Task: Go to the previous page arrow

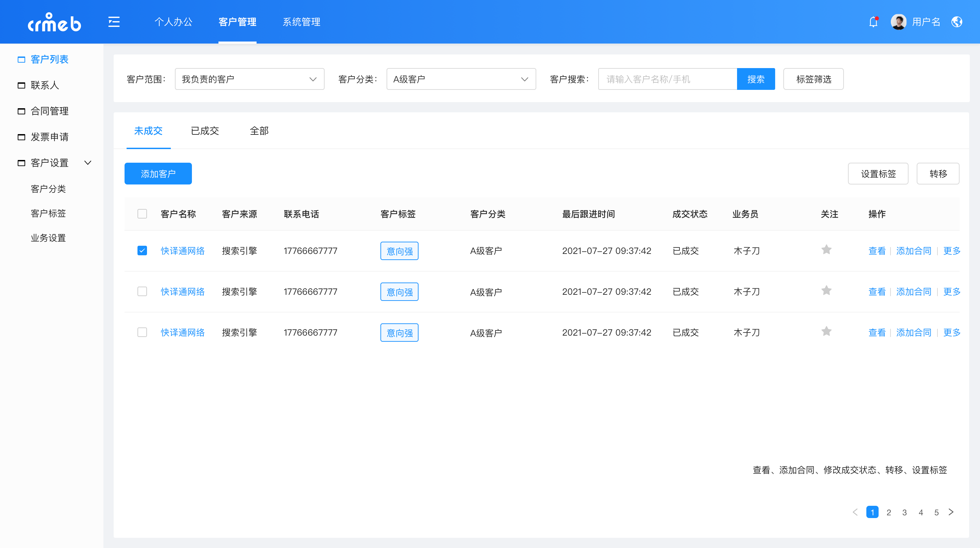Action: pos(855,512)
